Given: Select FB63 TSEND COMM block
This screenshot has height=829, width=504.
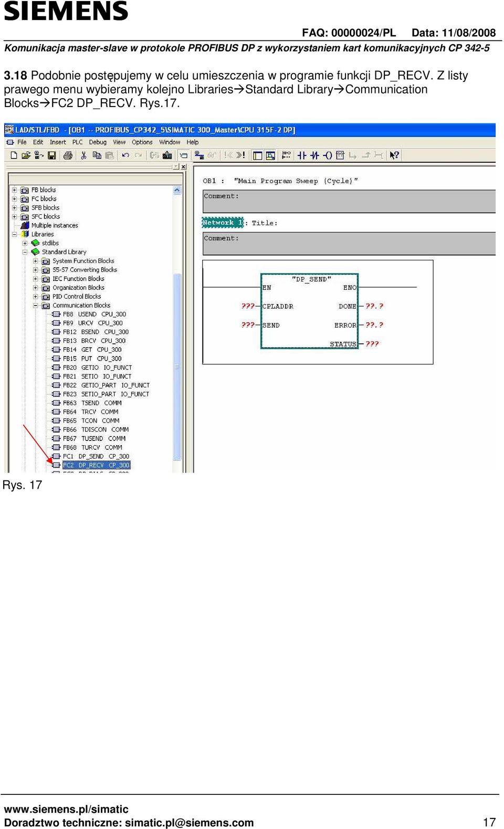Looking at the screenshot, I should click(92, 403).
